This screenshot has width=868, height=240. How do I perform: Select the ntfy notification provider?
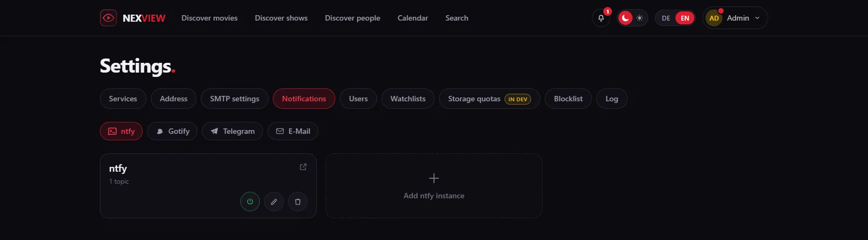click(x=121, y=131)
